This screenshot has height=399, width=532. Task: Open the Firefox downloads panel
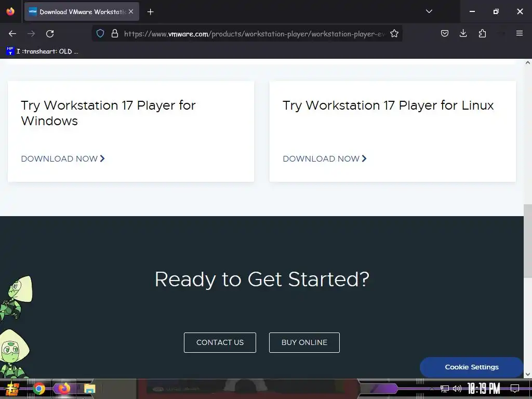[463, 33]
